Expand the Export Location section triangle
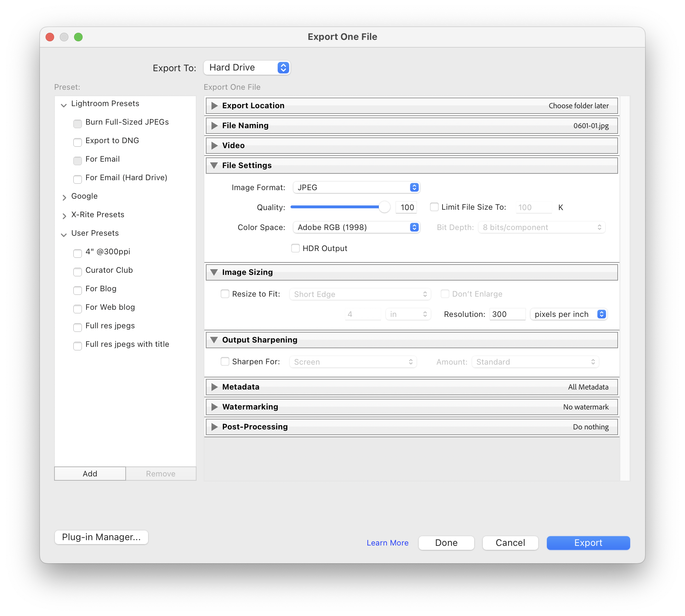The image size is (685, 616). pyautogui.click(x=214, y=106)
